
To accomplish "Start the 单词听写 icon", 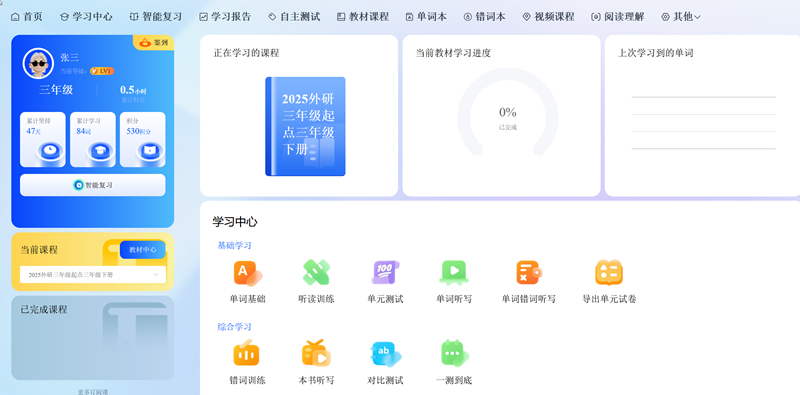I will [454, 273].
